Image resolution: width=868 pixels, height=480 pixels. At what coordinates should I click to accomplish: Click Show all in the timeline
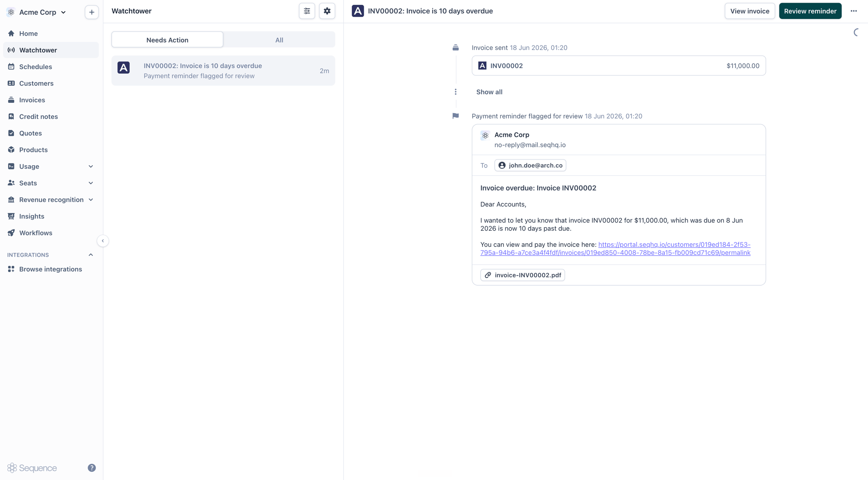(x=489, y=92)
